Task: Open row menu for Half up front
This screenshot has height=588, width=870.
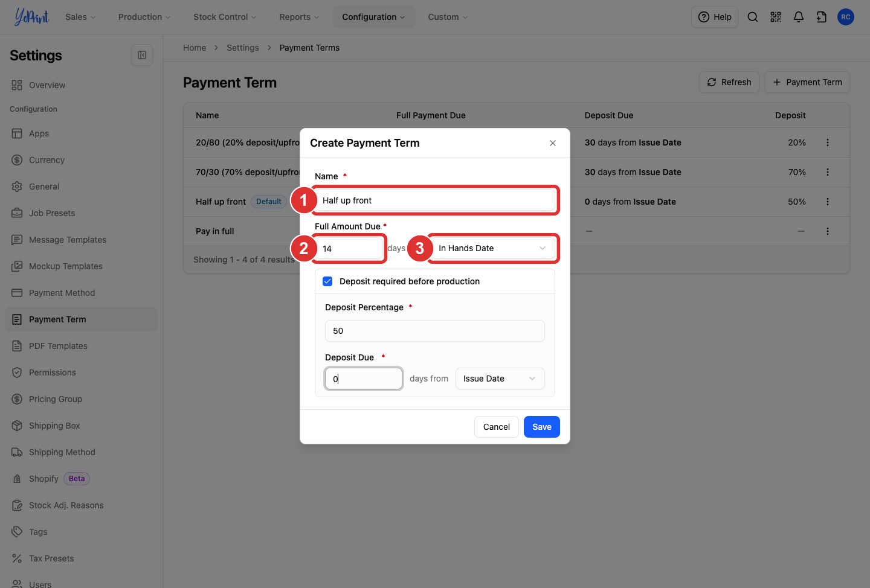Action: (828, 202)
